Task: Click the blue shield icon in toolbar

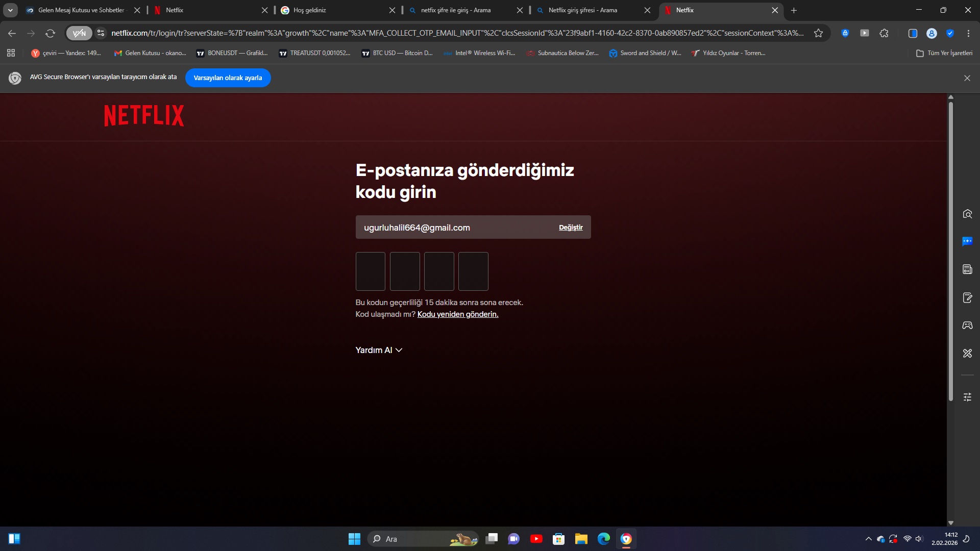Action: [x=950, y=33]
